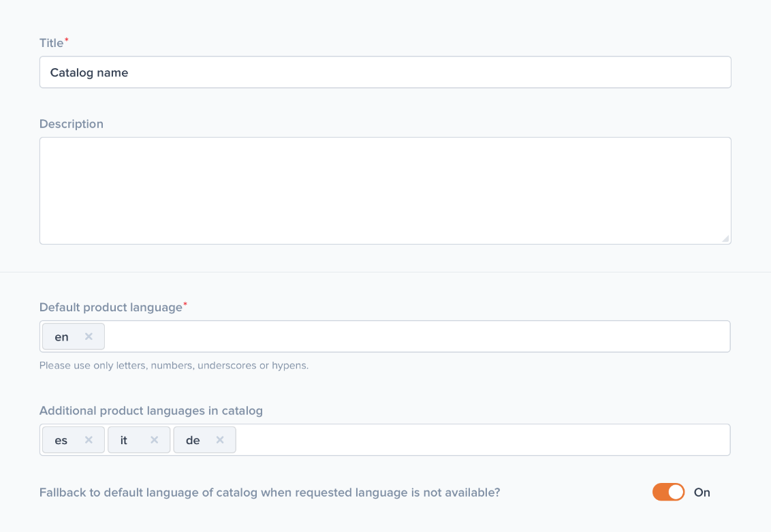Remove the "en" default language tag
This screenshot has height=532, width=771.
point(89,337)
